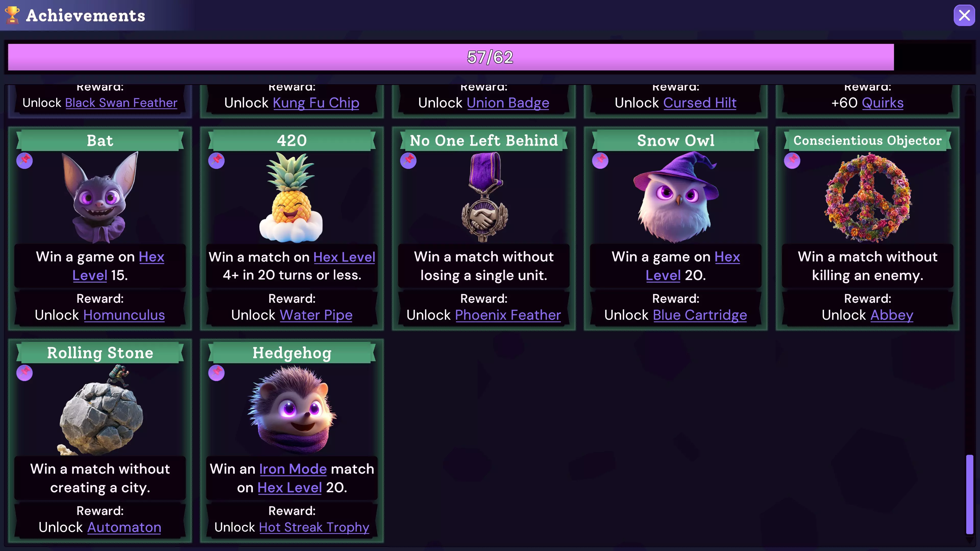980x551 pixels.
Task: Open the Hot Streak Trophy link
Action: point(314,528)
